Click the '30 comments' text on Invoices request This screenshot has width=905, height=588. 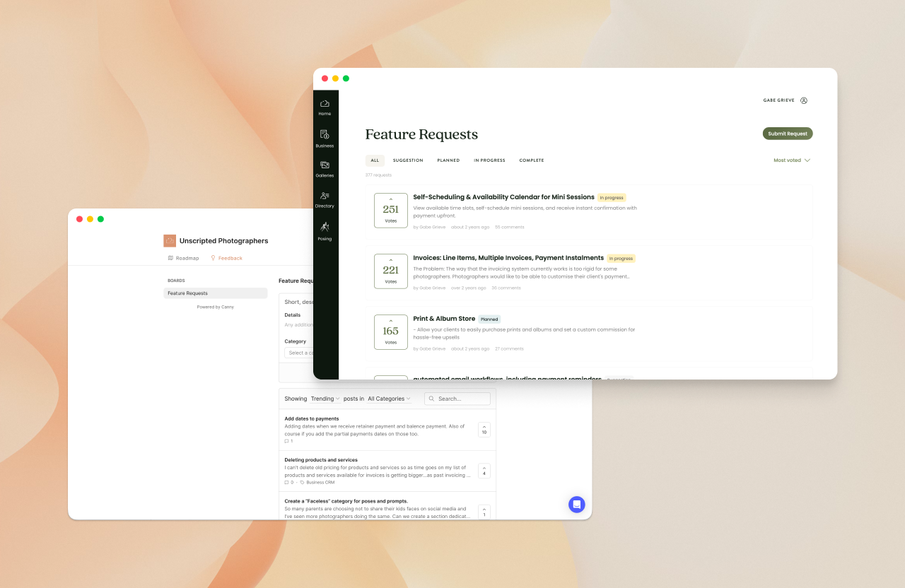point(506,288)
